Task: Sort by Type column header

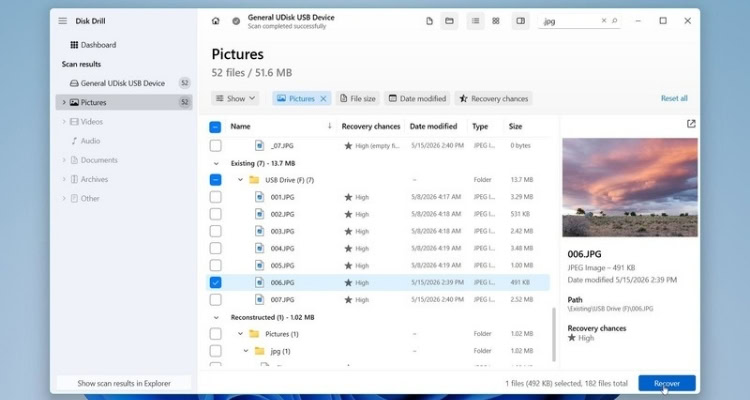Action: (480, 126)
